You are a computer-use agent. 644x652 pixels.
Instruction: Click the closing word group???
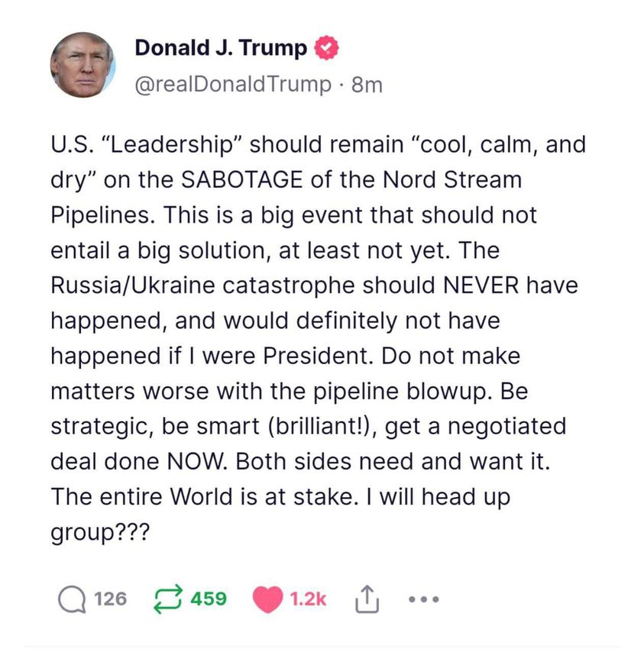(100, 533)
